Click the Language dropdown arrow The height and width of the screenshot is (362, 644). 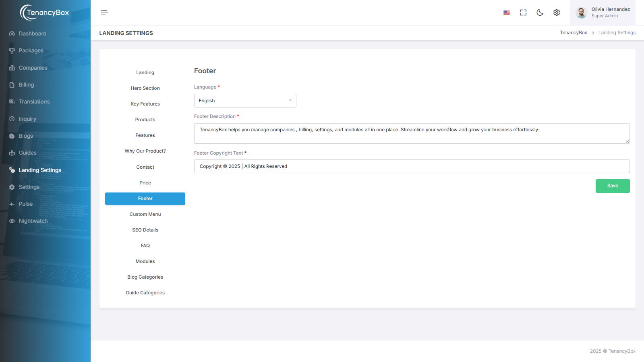290,101
